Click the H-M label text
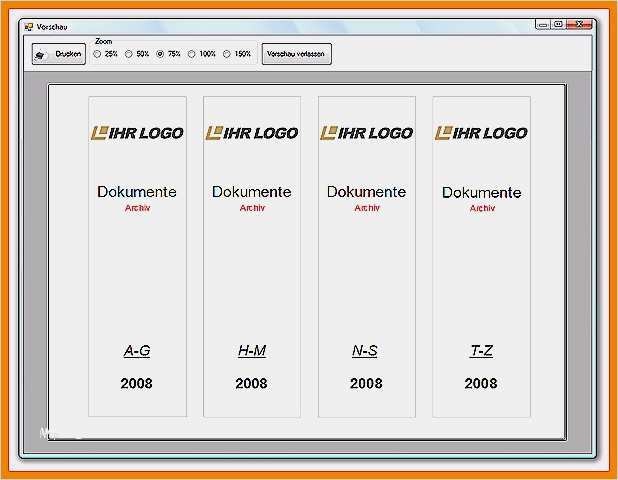The image size is (618, 480). coord(252,351)
